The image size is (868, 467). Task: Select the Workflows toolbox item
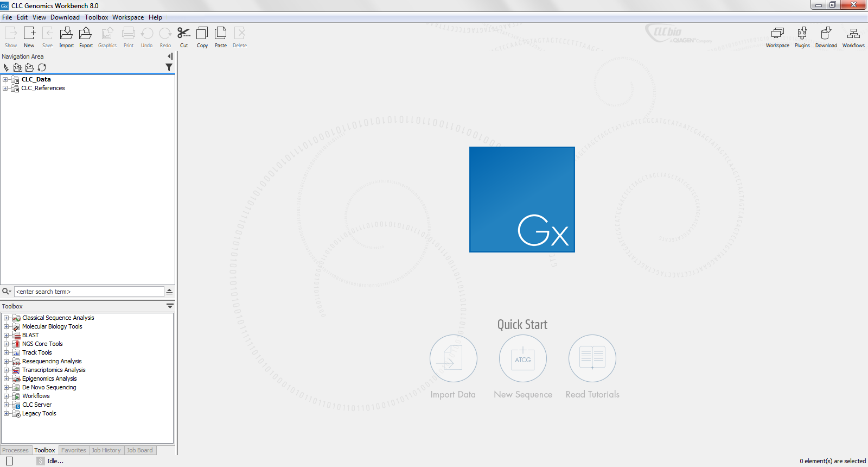[36, 396]
